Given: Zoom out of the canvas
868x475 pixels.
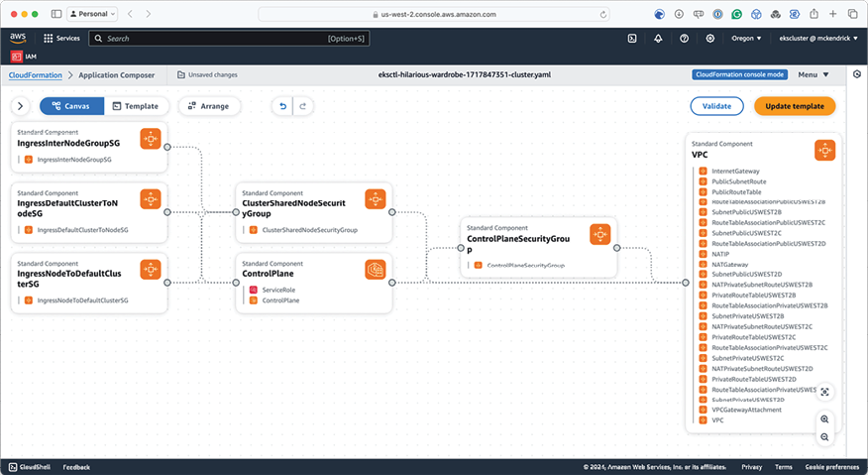Looking at the screenshot, I should point(824,437).
